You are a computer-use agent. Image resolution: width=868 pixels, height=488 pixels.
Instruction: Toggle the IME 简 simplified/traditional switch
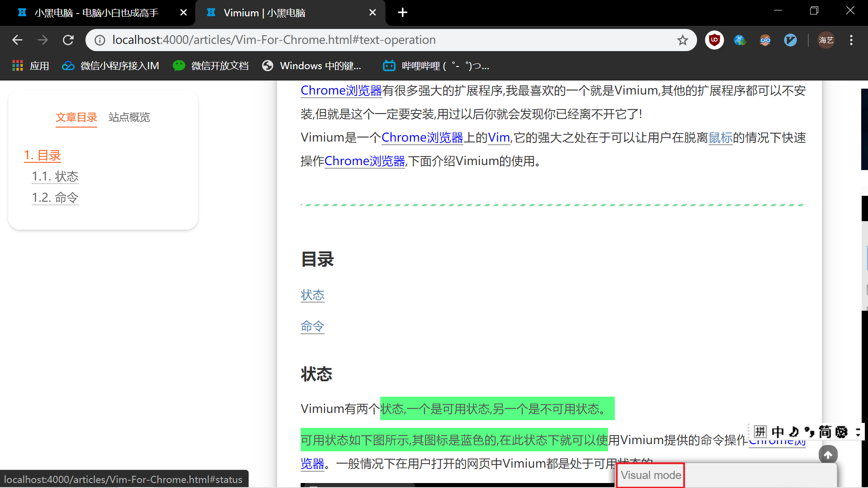pyautogui.click(x=825, y=431)
